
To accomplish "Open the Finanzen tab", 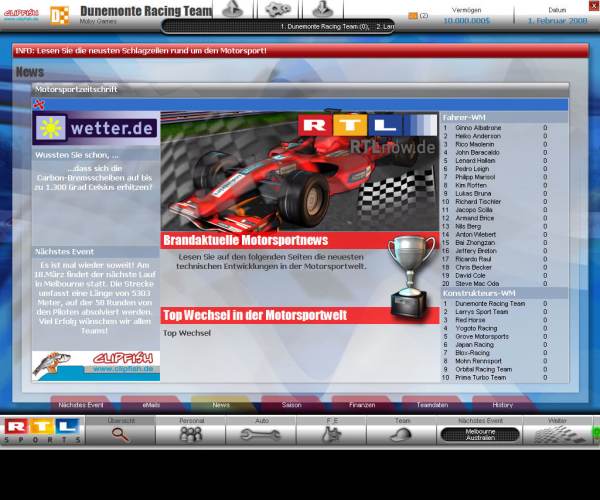I will click(x=362, y=405).
